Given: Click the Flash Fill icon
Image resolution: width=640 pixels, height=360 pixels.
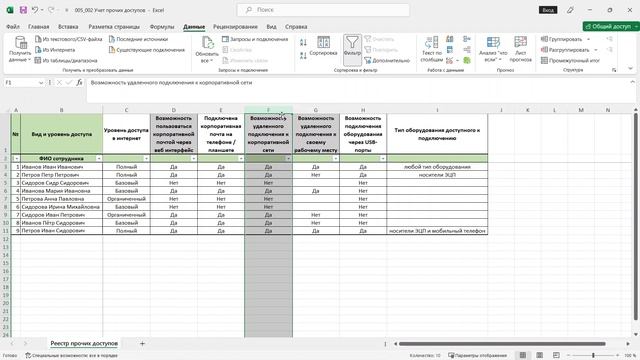Looking at the screenshot, I should pos(450,39).
